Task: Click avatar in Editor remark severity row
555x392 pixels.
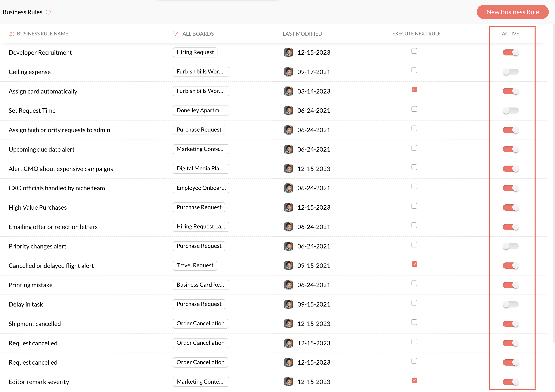Action: pyautogui.click(x=288, y=382)
